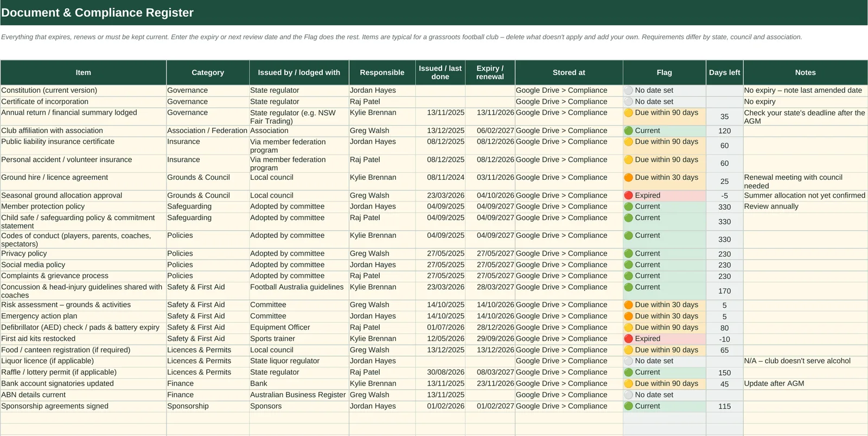
Task: Select the Notes column header
Action: click(805, 72)
